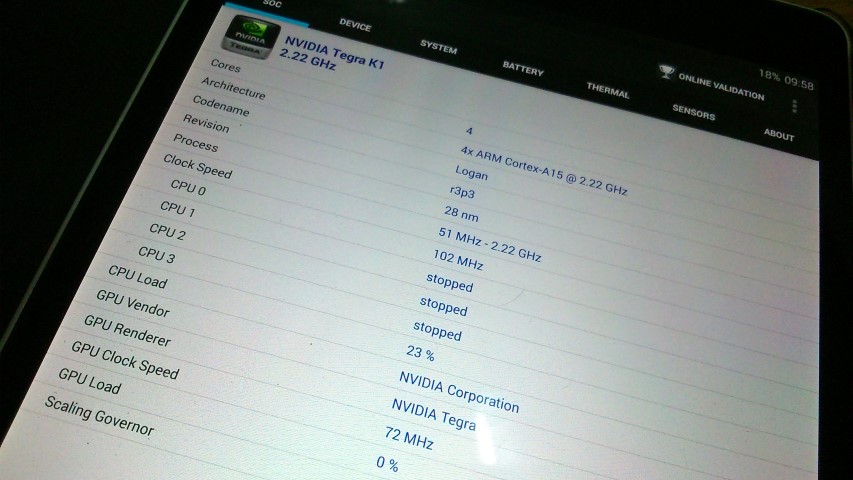Select the Cores label row
This screenshot has height=480, width=853.
coord(226,66)
